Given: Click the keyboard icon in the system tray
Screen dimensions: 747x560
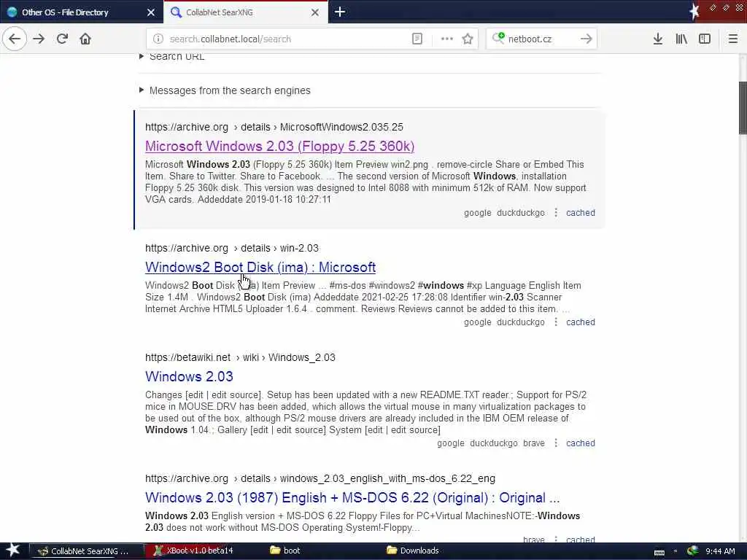Looking at the screenshot, I should click(x=659, y=552).
